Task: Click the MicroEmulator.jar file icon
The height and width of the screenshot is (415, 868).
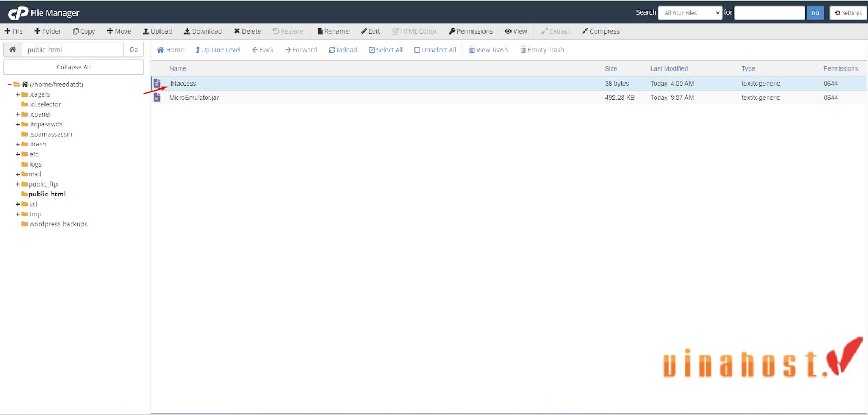Action: pyautogui.click(x=157, y=97)
